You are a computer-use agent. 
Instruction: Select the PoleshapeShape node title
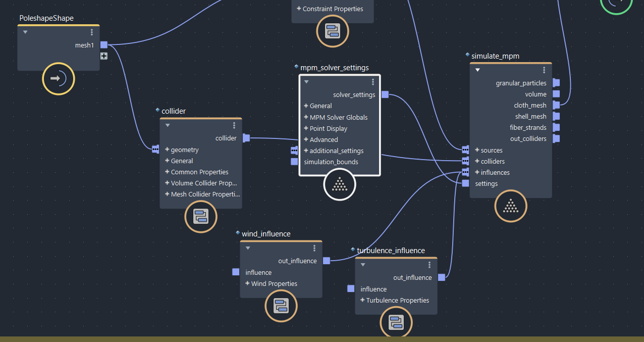(46, 18)
